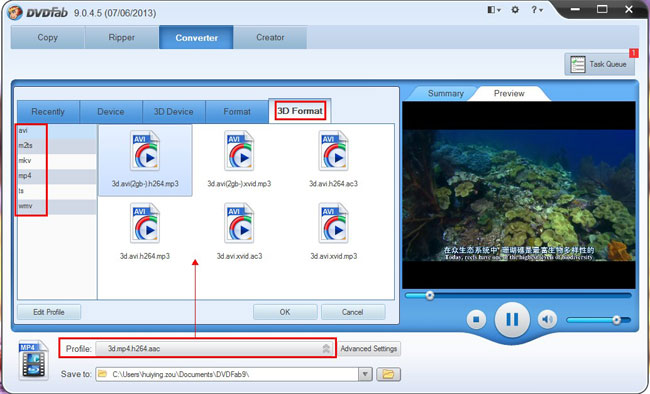Open the 3D Device profile tab
650x394 pixels.
[x=174, y=112]
